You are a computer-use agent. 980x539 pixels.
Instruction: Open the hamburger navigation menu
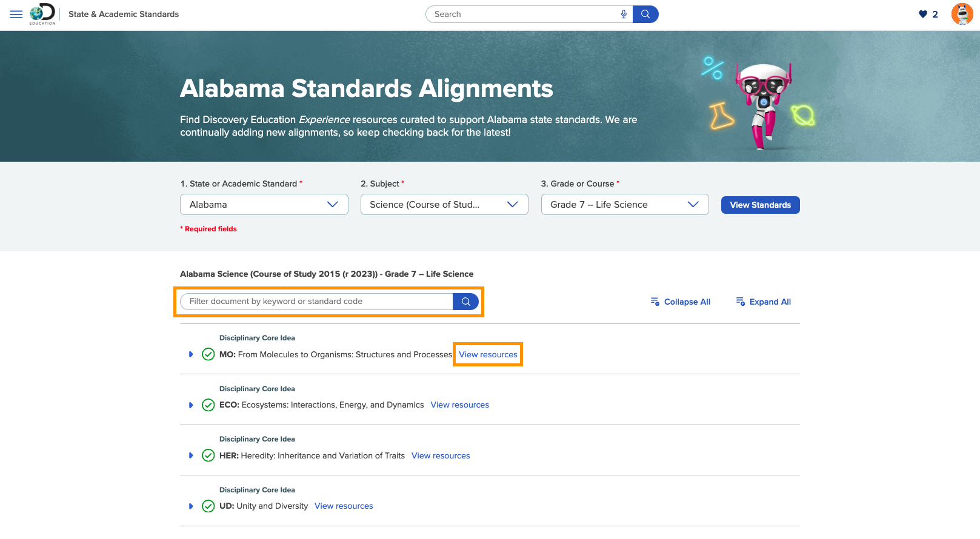click(x=16, y=14)
